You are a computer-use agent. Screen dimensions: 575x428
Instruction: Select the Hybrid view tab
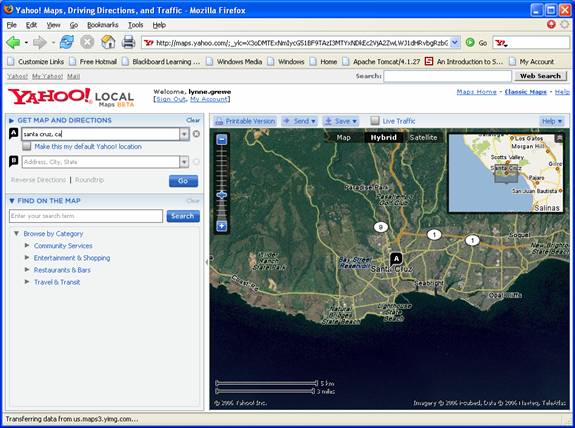pos(383,138)
